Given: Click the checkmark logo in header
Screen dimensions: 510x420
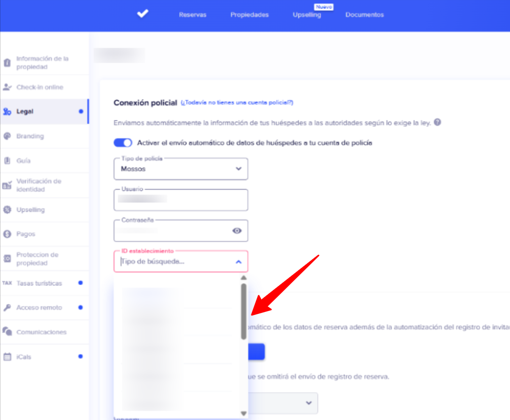Looking at the screenshot, I should click(x=142, y=14).
